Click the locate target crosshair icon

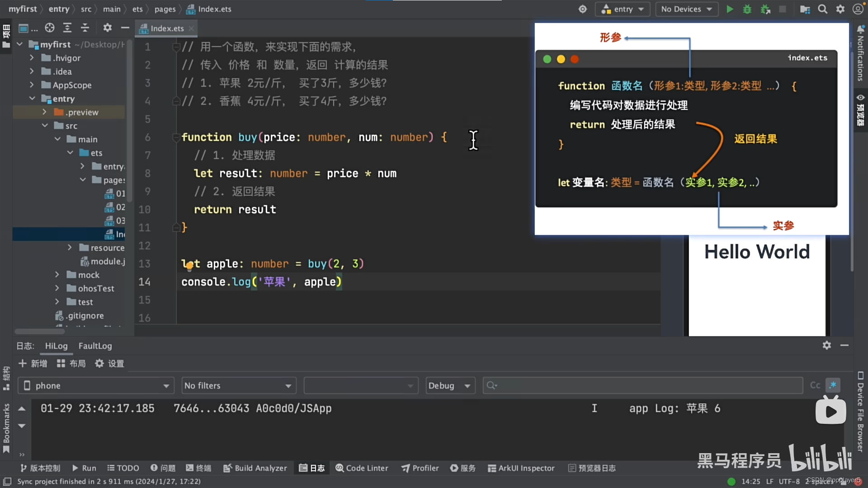(x=50, y=28)
